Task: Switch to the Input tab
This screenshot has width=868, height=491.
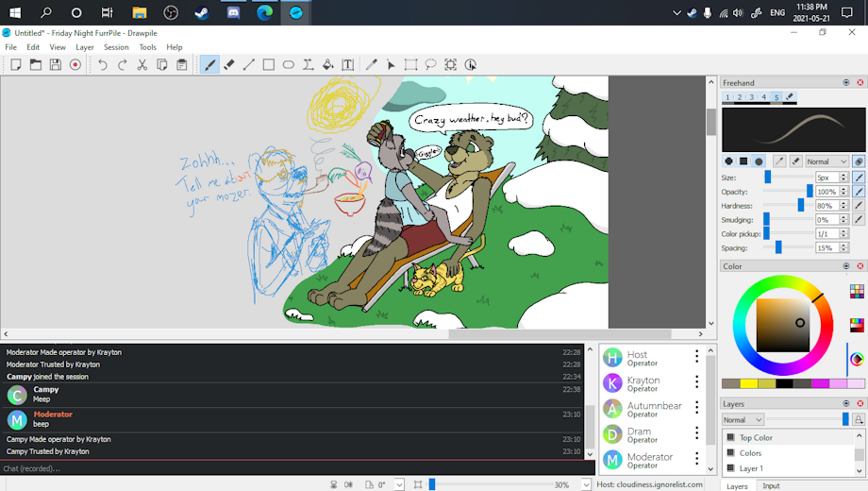Action: point(771,485)
